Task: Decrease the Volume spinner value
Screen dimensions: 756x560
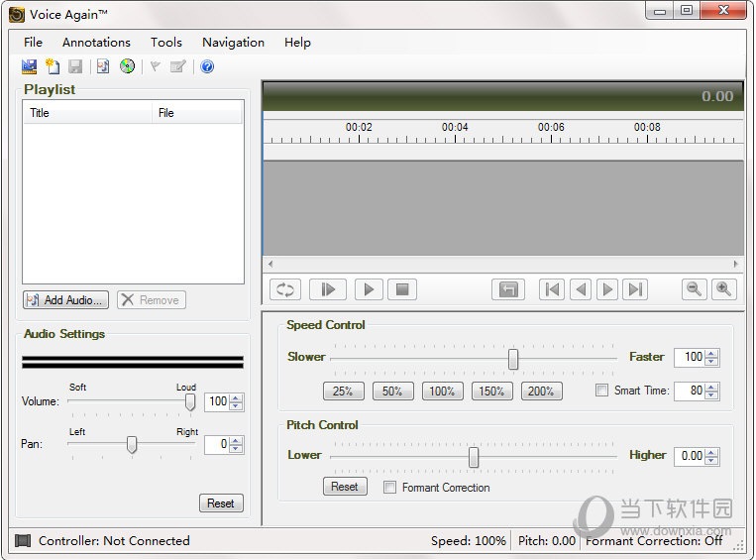Action: click(236, 406)
